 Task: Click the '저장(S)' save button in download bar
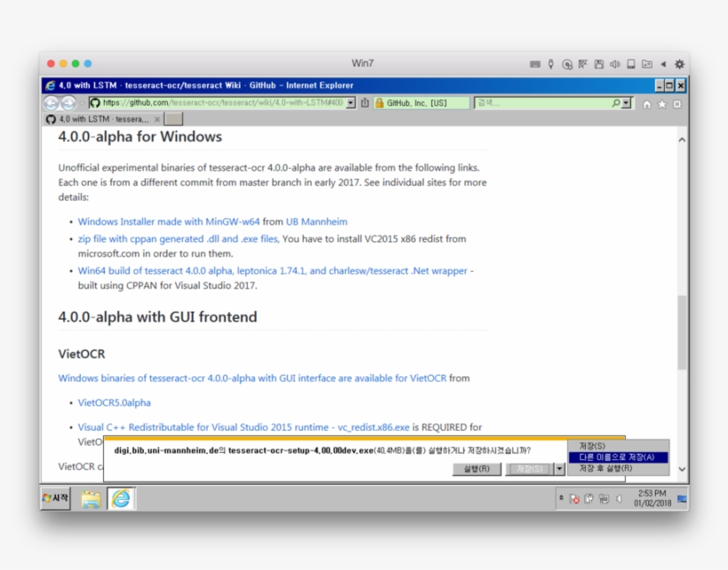coord(529,469)
